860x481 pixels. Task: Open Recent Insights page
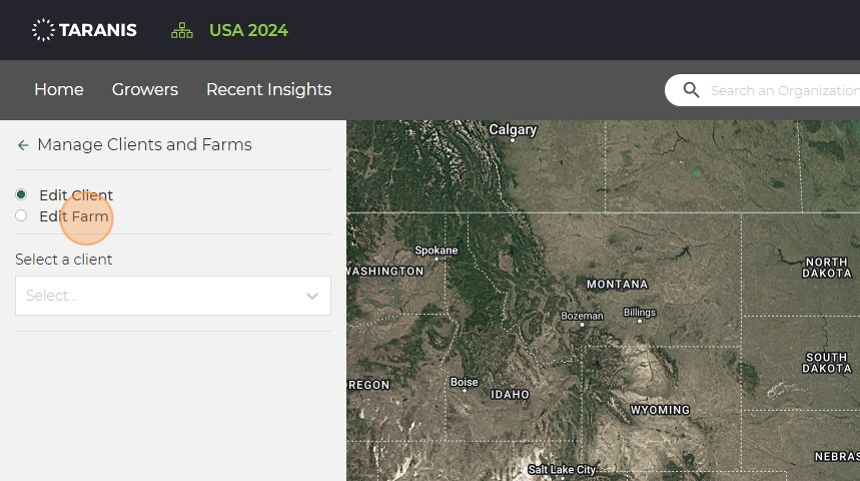[269, 90]
